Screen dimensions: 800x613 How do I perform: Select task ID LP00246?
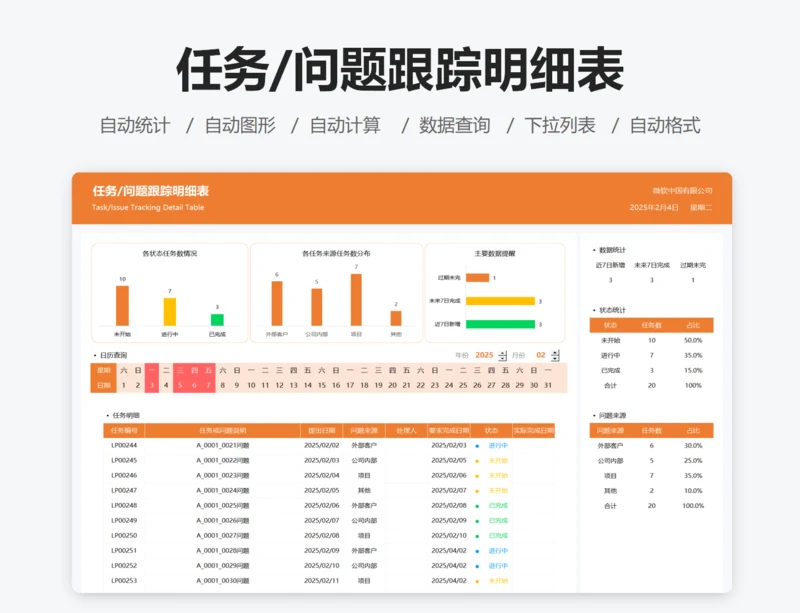click(124, 476)
